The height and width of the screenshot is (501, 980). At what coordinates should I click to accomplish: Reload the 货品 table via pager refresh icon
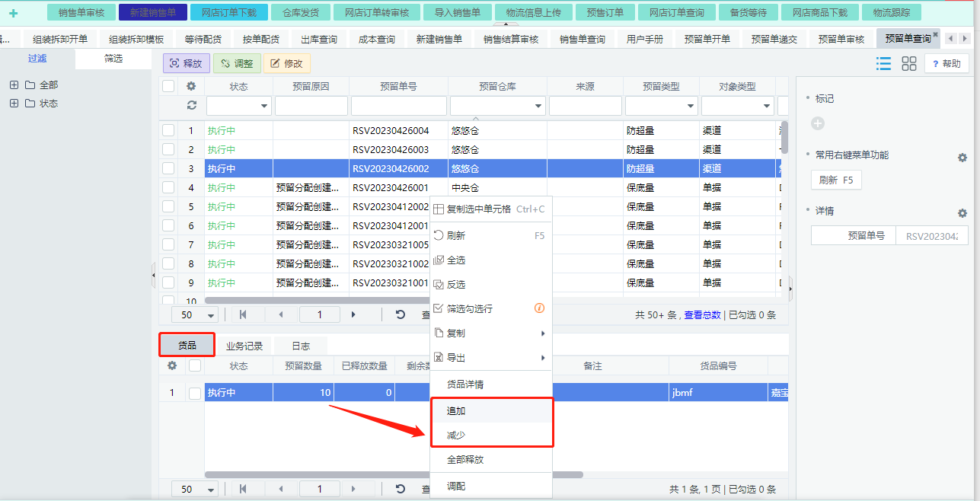coord(401,489)
